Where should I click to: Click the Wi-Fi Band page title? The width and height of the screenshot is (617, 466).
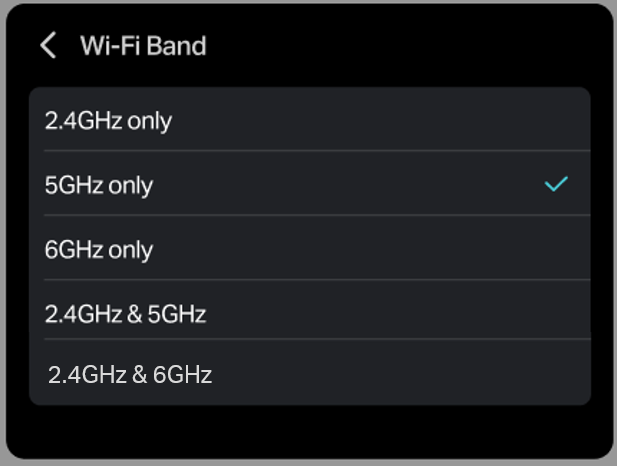click(x=143, y=46)
